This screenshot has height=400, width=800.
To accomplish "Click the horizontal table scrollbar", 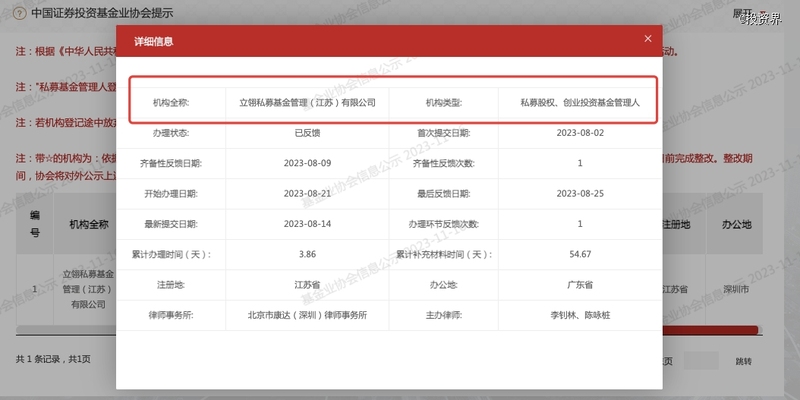I will tap(389, 331).
